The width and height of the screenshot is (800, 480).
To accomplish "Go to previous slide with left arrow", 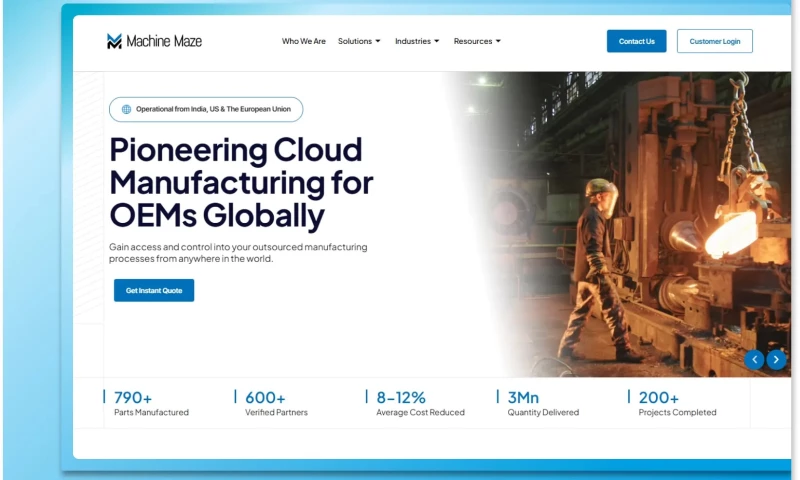I will coord(754,359).
